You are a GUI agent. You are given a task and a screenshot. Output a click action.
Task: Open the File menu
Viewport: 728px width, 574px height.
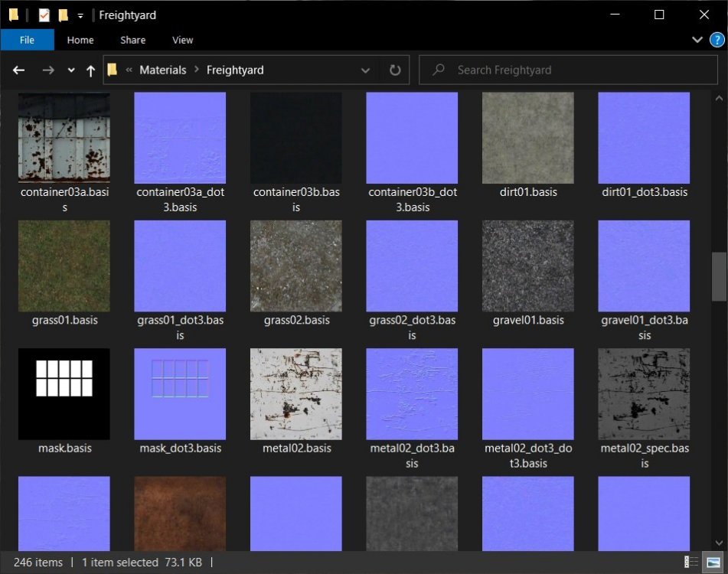pos(27,40)
